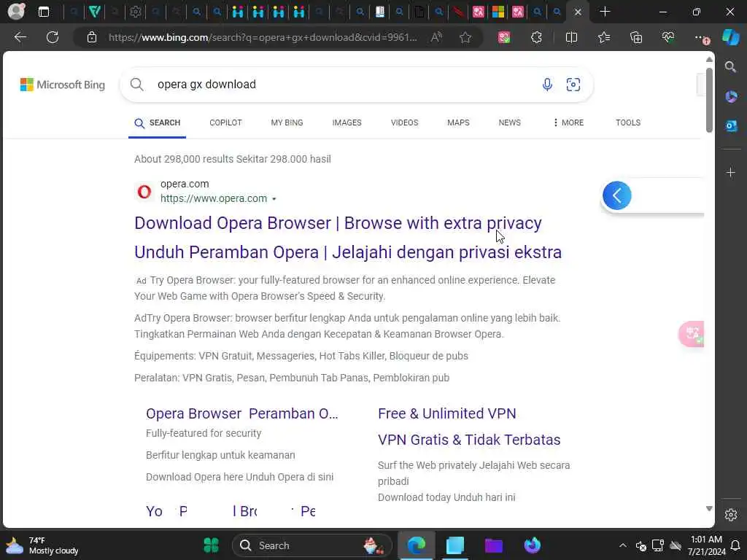Open Outlook in the sidebar
Viewport: 747px width, 560px height.
[x=731, y=125]
